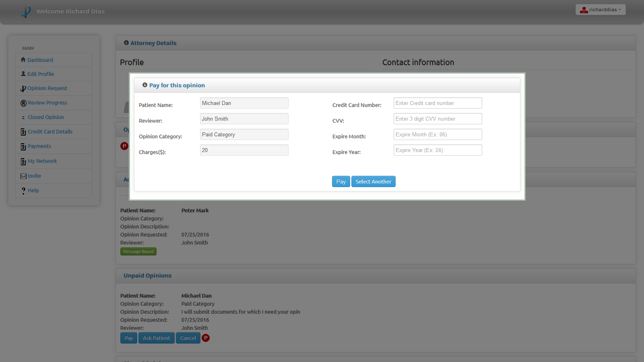
Task: Click the info icon on the Pay dialog header
Action: coord(145,85)
